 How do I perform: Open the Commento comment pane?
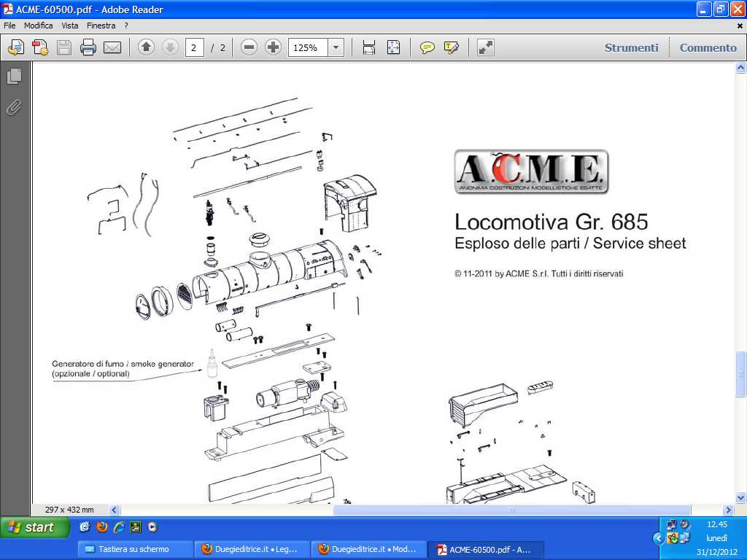pos(708,48)
